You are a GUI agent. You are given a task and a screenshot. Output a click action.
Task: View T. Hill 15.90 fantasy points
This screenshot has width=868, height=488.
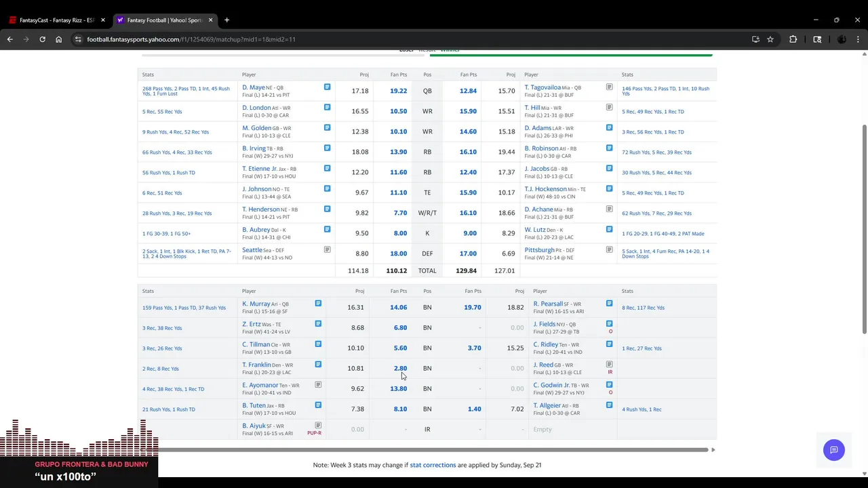tap(468, 111)
